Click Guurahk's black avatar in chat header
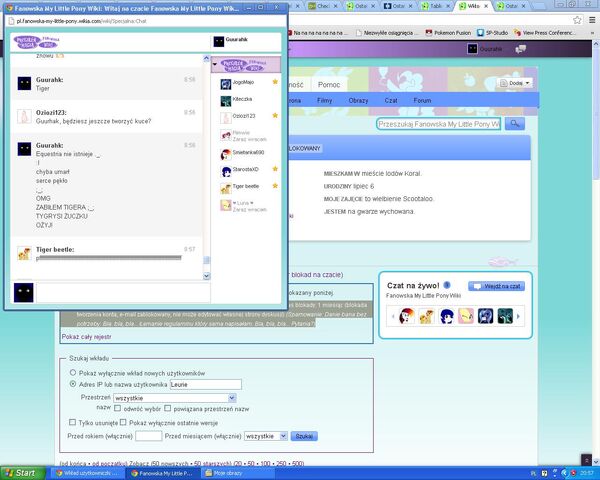This screenshot has width=600, height=480. click(218, 42)
